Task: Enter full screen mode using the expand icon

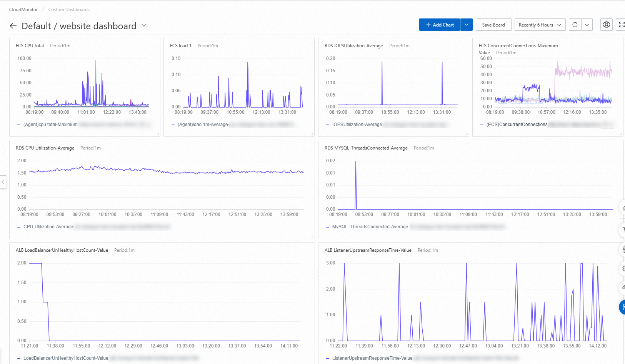Action: [x=622, y=25]
